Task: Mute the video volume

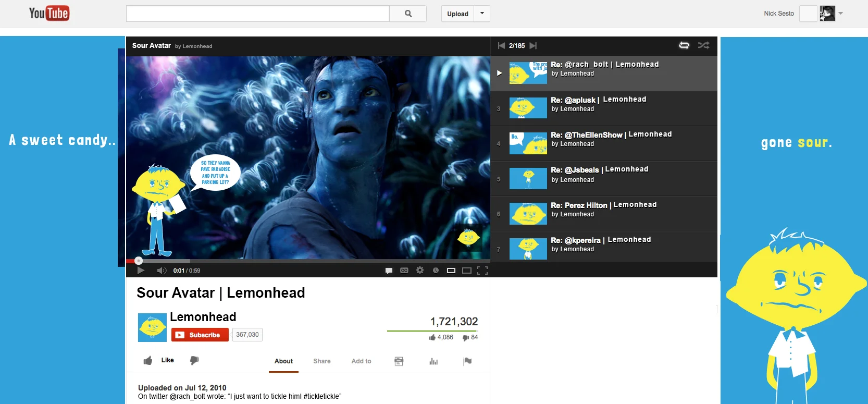Action: [162, 271]
